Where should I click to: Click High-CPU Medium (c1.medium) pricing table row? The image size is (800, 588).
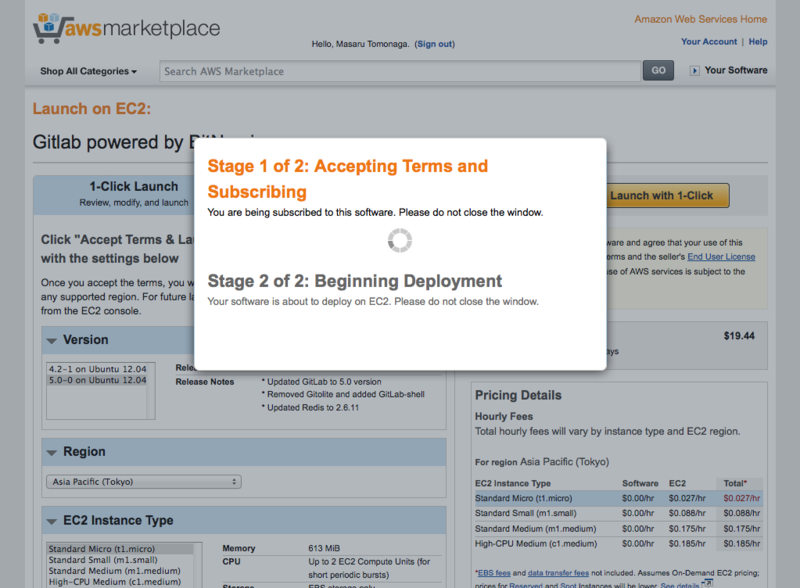tap(618, 544)
